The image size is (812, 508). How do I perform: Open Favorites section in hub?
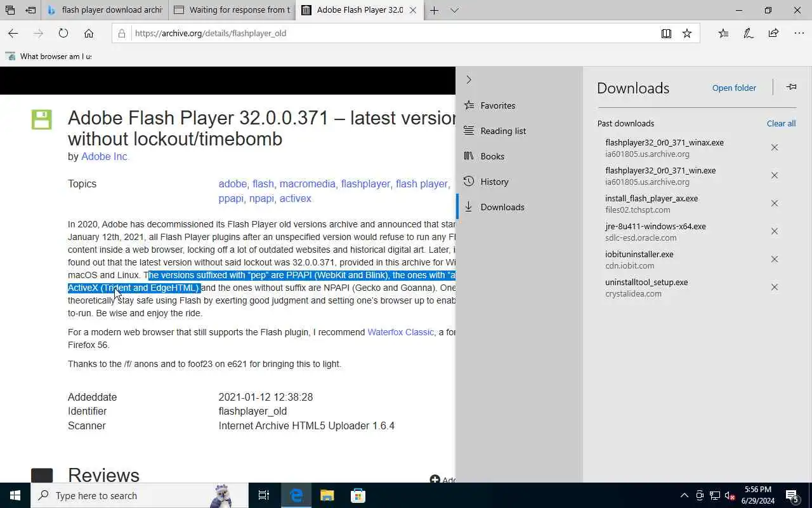pos(519,105)
